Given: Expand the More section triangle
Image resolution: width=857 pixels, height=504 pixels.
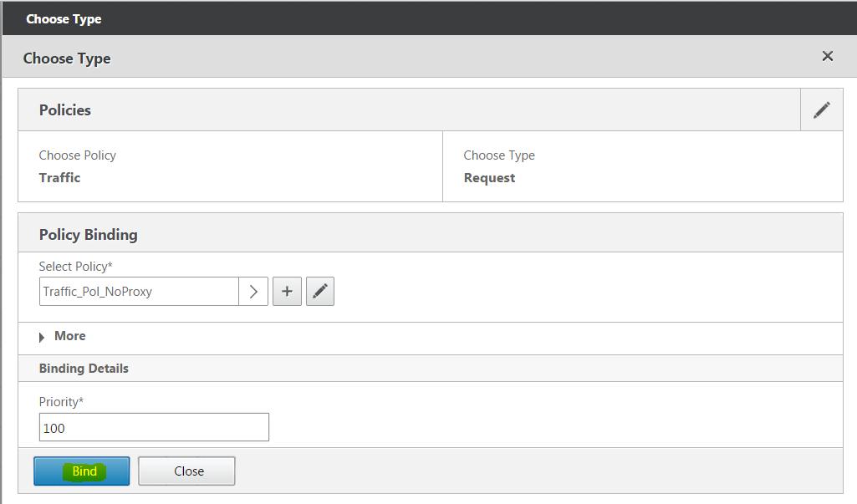Looking at the screenshot, I should pyautogui.click(x=43, y=337).
